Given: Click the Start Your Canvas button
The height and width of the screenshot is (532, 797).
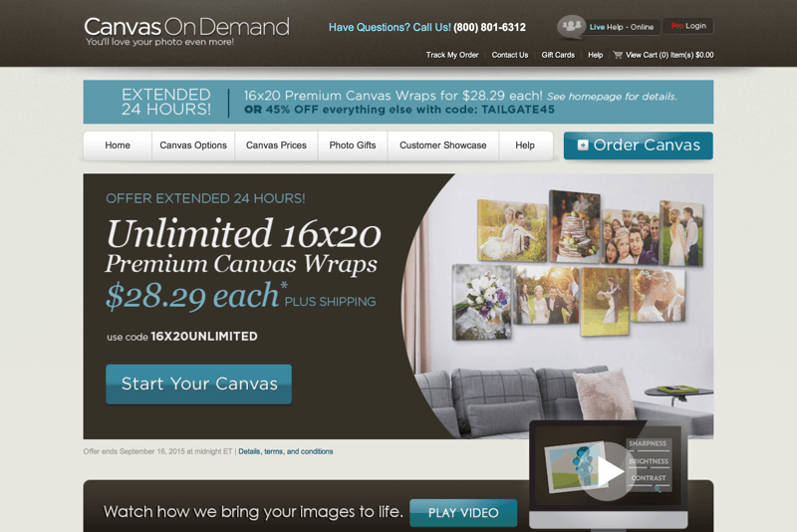Looking at the screenshot, I should (x=198, y=385).
